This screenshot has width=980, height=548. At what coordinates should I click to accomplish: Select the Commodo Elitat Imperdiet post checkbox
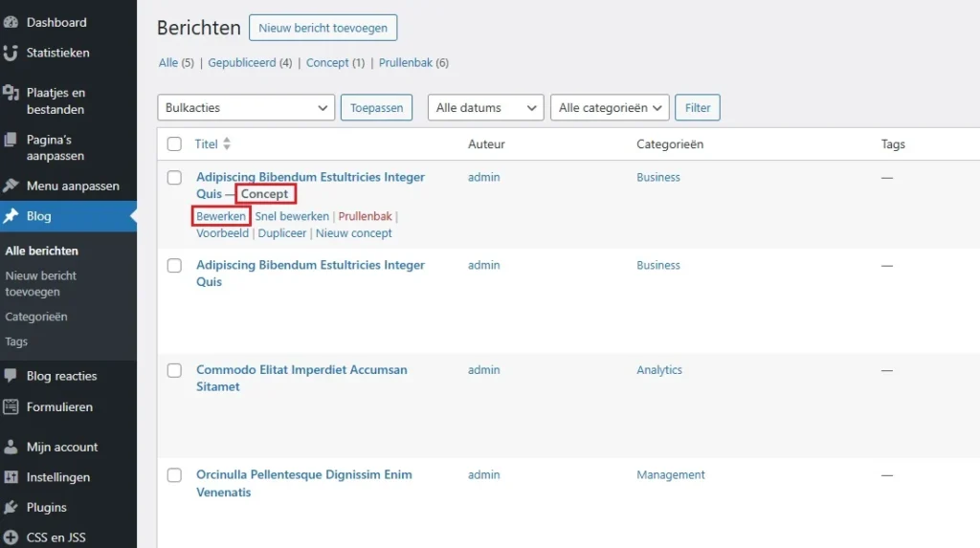click(x=174, y=370)
